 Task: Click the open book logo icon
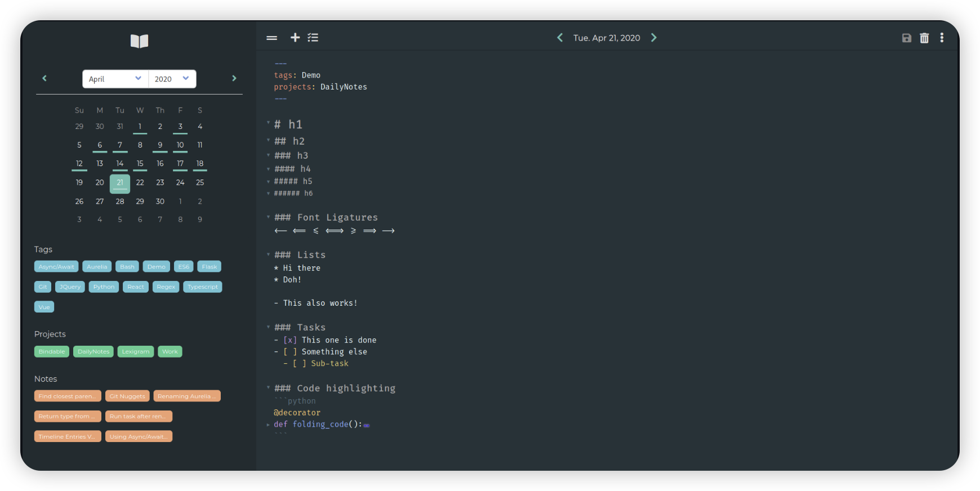139,41
